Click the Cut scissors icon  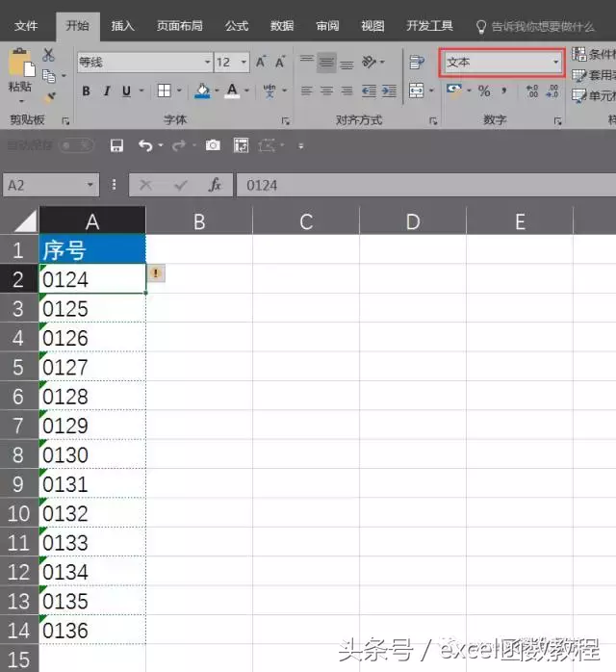click(48, 55)
